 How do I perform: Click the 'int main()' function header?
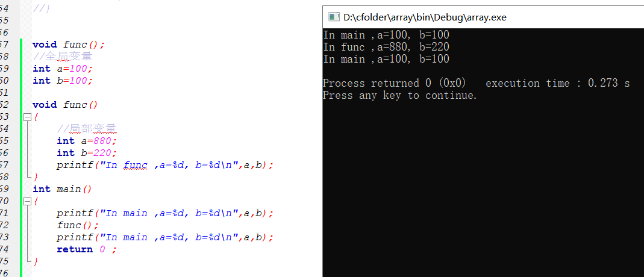click(61, 189)
